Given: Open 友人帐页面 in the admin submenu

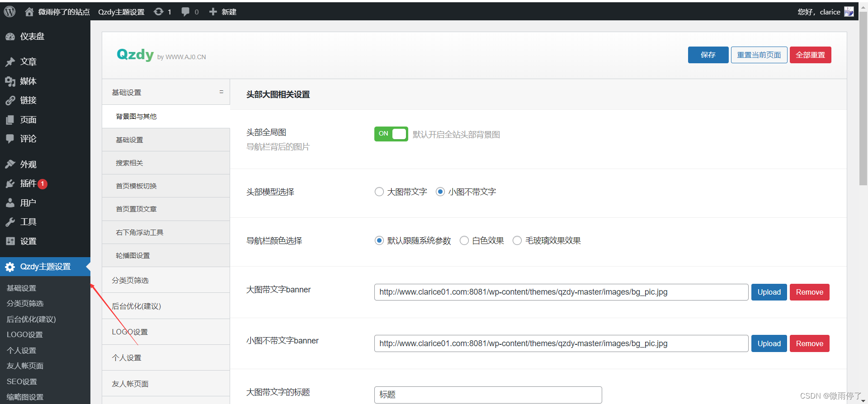Looking at the screenshot, I should pos(25,366).
